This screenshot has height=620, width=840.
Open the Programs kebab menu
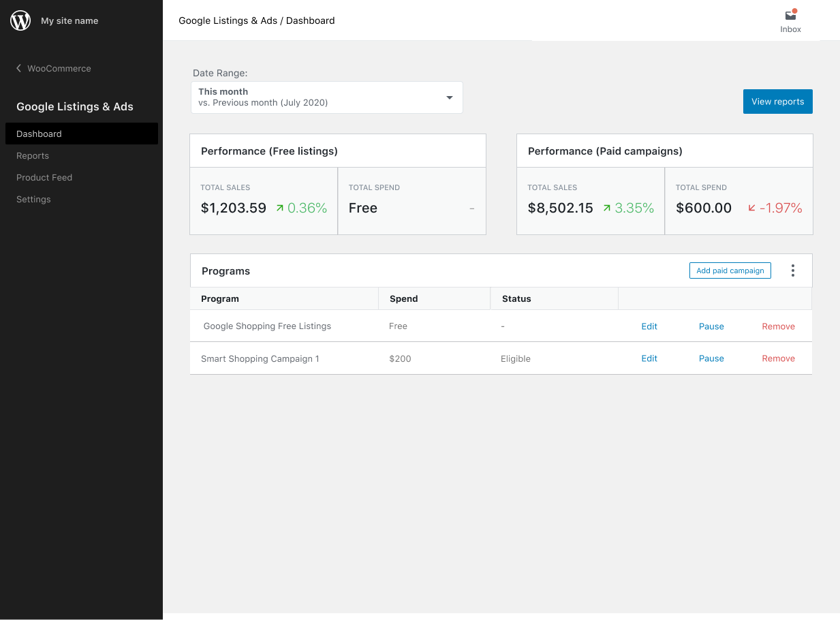pyautogui.click(x=792, y=270)
